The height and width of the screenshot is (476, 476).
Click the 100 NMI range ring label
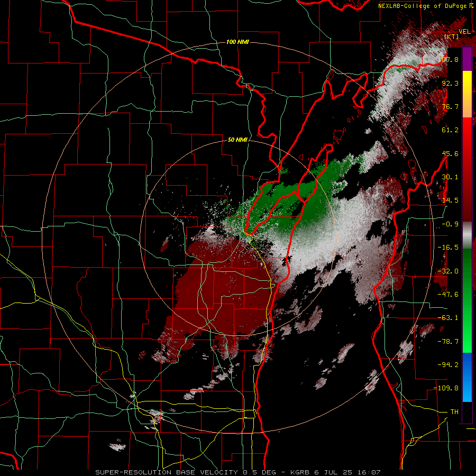[x=237, y=42]
